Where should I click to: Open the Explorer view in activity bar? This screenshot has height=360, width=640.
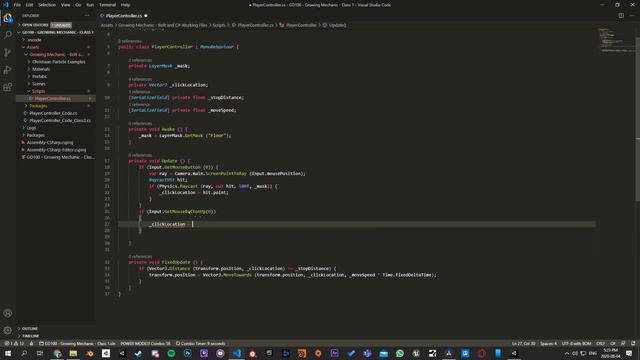(x=7, y=18)
